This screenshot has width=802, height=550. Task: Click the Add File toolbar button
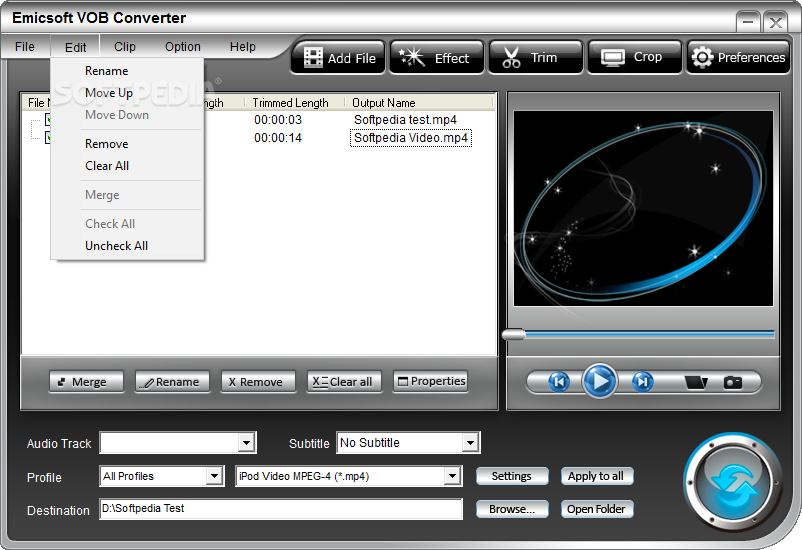pyautogui.click(x=339, y=58)
